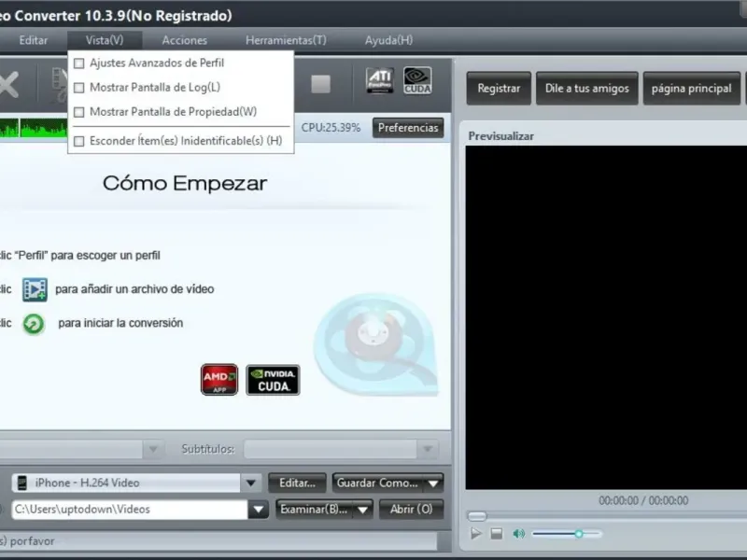Expand the audio dropdown left of Subtítulos
This screenshot has height=560, width=747.
pos(153,449)
